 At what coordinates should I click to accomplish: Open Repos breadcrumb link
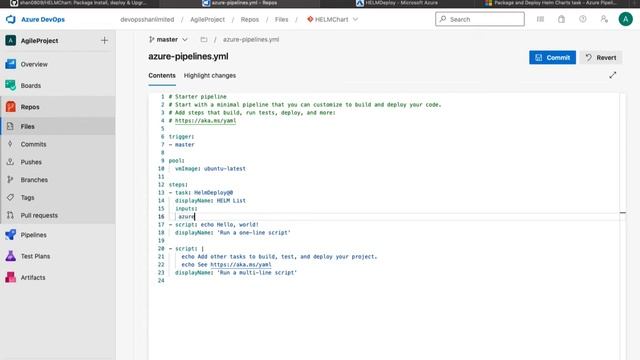coord(250,19)
